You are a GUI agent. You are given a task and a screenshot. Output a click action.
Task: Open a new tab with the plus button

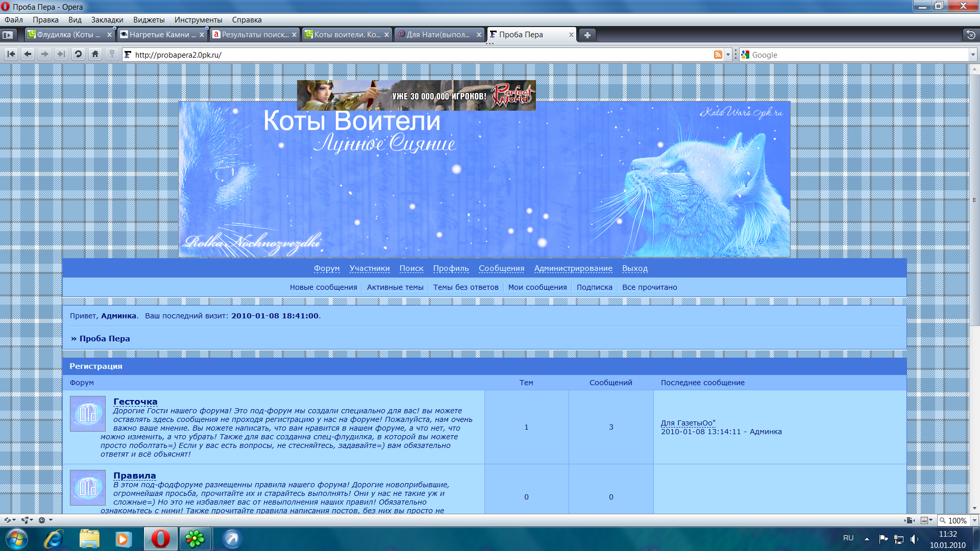587,35
